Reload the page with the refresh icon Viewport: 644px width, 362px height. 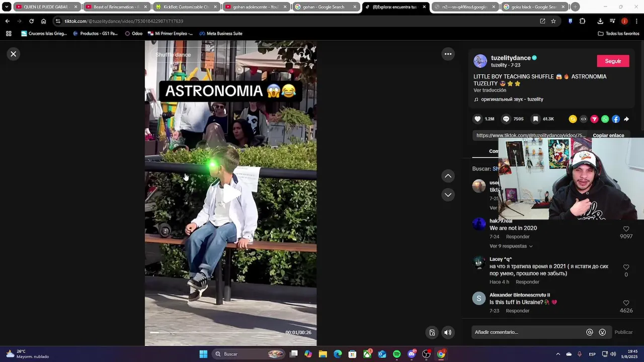(x=31, y=21)
